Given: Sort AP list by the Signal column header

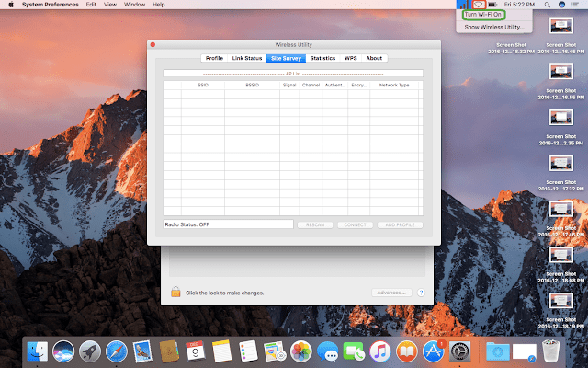Looking at the screenshot, I should [289, 85].
